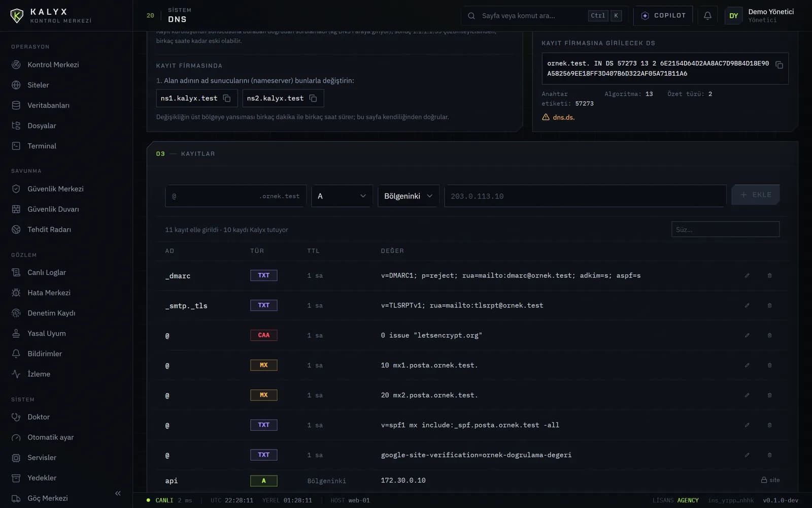Open the Copilot assistant
This screenshot has height=508, width=812.
663,16
